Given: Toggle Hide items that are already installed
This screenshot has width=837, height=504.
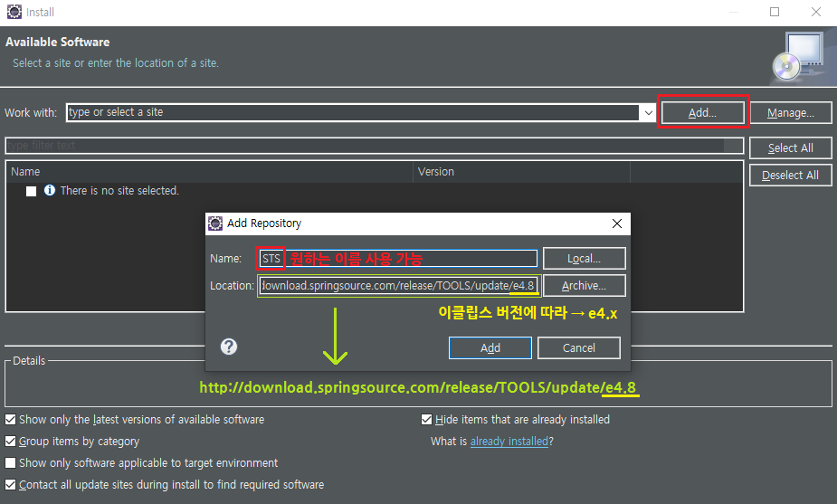Looking at the screenshot, I should pos(426,420).
